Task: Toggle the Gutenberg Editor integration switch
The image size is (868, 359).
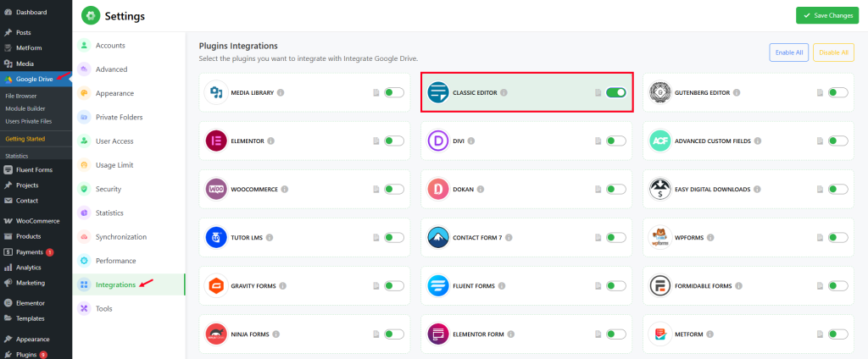Action: pos(838,93)
